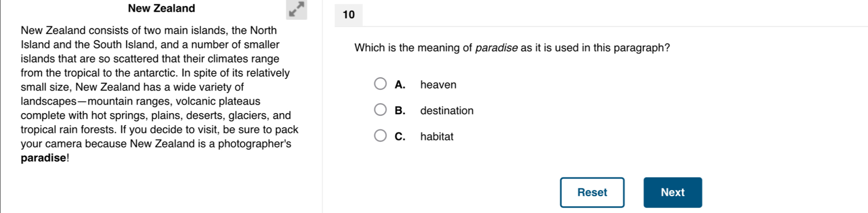
Task: Pick the "heaven" answer text
Action: 438,85
